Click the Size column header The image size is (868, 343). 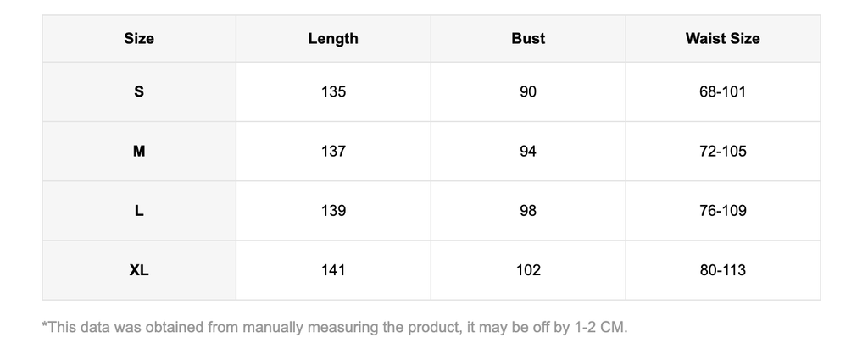pyautogui.click(x=139, y=39)
